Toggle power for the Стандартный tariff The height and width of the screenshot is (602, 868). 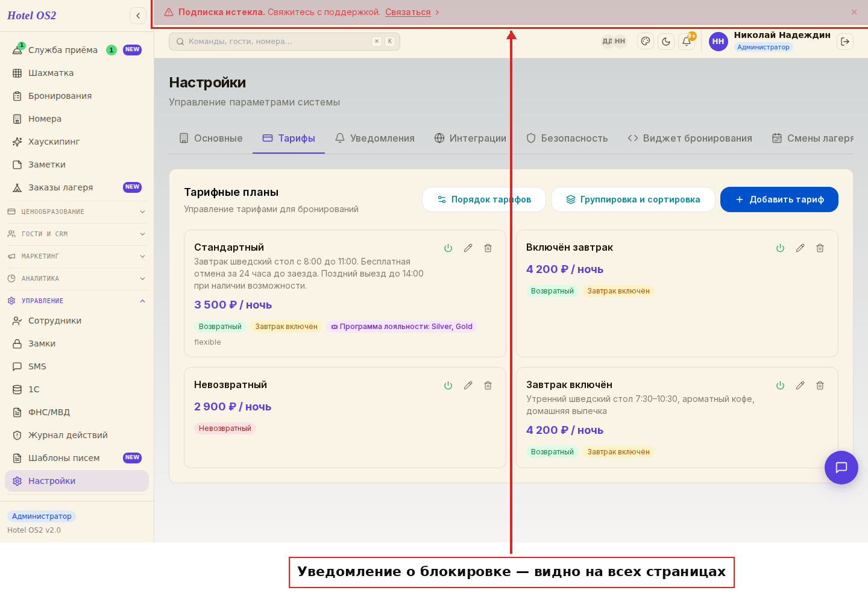[x=448, y=248]
